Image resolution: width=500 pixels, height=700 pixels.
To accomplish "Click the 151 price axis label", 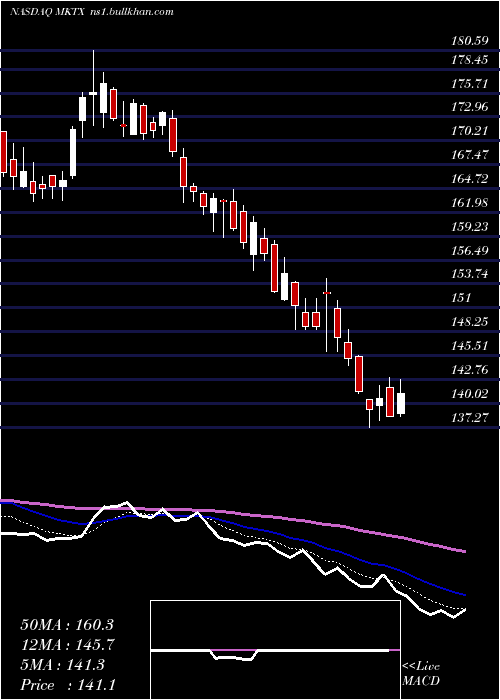I will pyautogui.click(x=462, y=298).
